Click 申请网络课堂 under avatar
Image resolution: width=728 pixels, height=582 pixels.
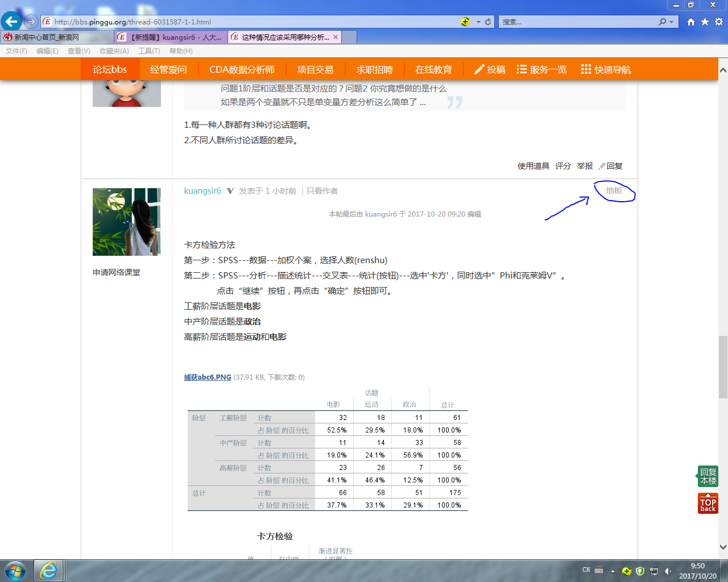point(117,272)
